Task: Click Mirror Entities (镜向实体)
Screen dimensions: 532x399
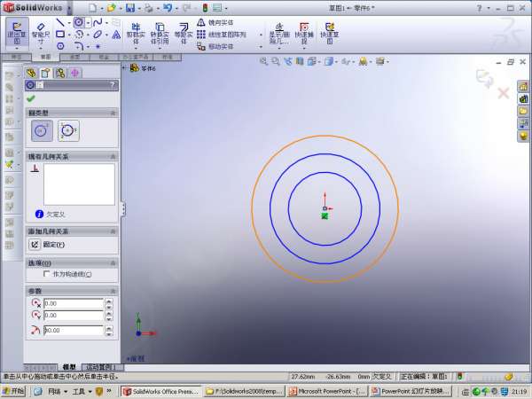Action: click(215, 23)
